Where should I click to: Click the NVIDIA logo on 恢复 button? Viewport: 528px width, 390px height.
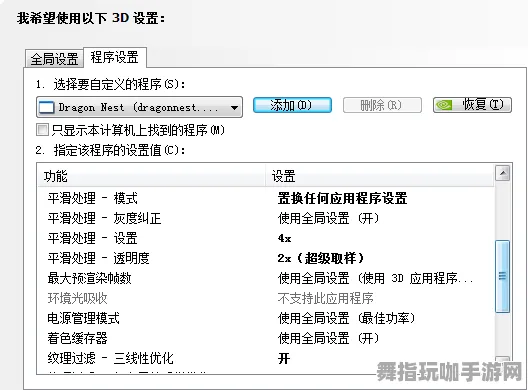coord(444,105)
